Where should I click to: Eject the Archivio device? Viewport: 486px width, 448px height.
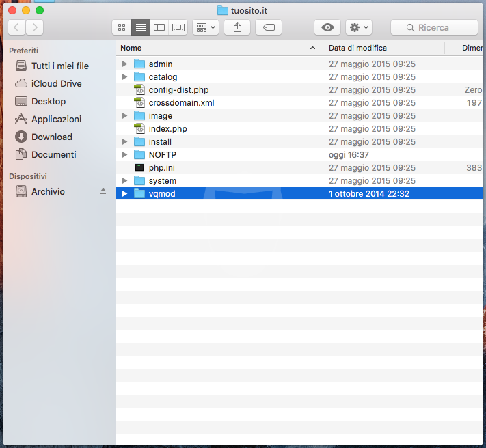pos(103,192)
